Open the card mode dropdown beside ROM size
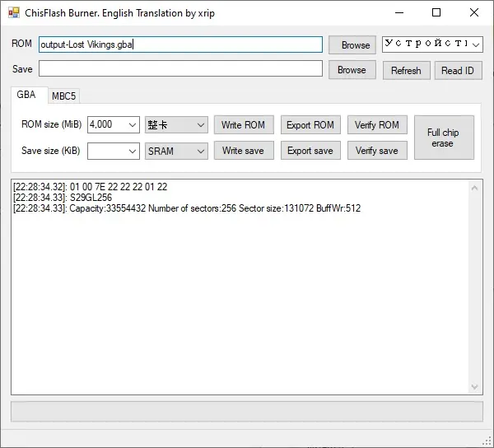This screenshot has width=494, height=448. pyautogui.click(x=201, y=125)
